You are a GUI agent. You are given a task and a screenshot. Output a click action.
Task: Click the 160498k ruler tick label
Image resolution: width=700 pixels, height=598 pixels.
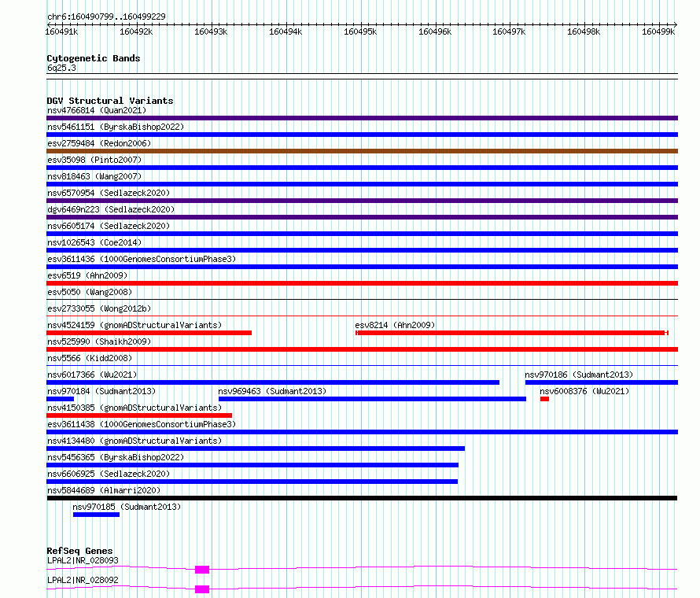584,31
